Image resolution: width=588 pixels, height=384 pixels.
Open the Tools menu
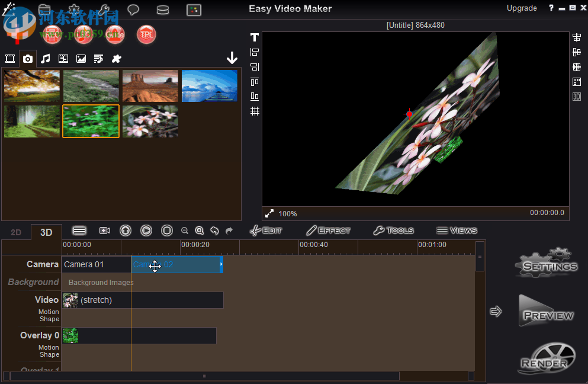(x=393, y=231)
